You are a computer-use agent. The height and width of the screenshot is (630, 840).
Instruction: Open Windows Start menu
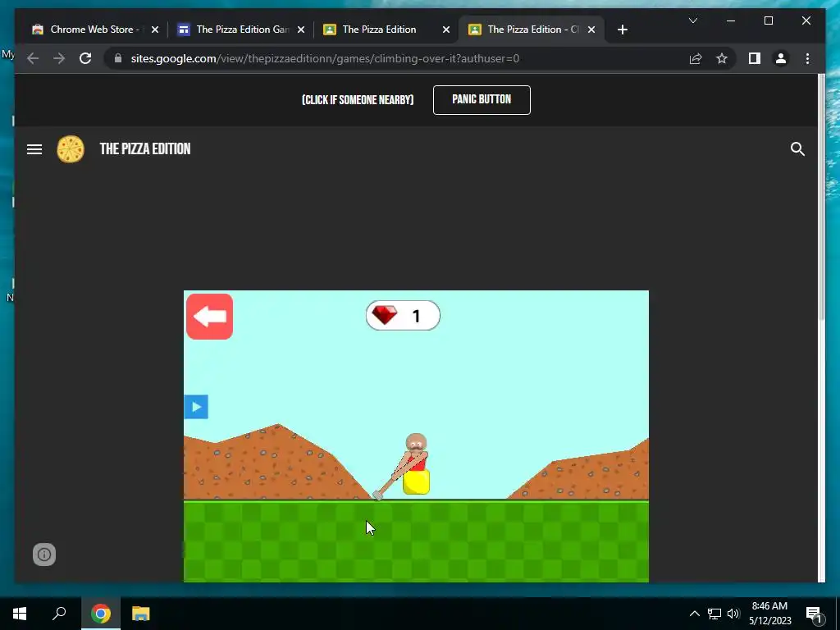pos(20,614)
